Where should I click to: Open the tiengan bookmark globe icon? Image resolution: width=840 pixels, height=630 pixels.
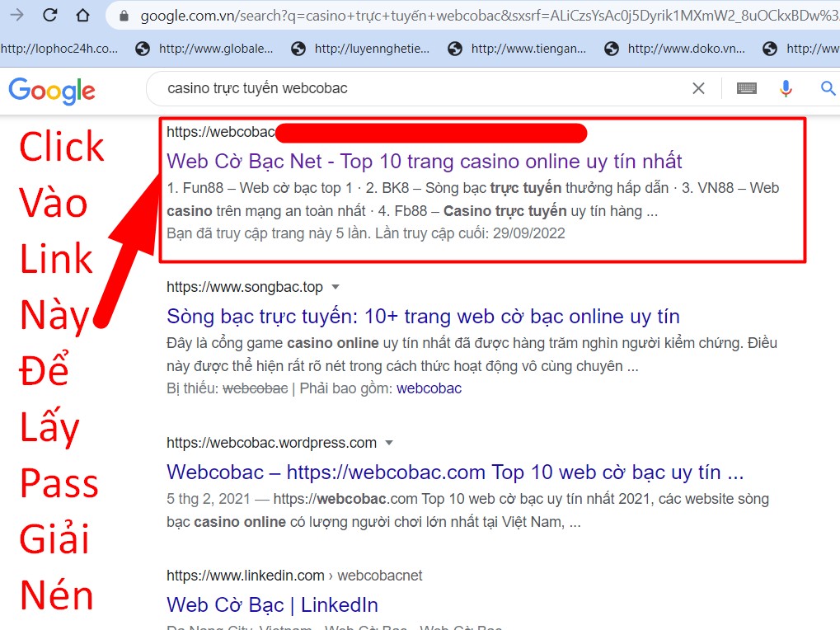point(455,49)
